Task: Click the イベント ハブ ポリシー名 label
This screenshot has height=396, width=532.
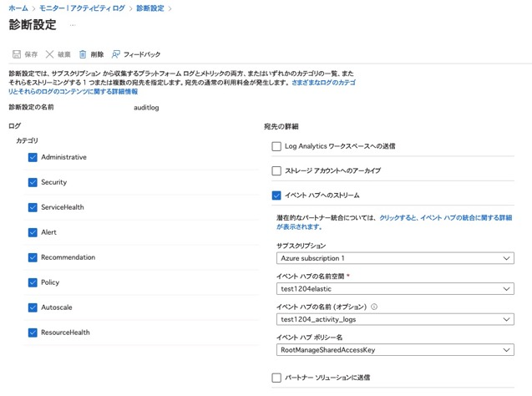Action: [x=309, y=338]
